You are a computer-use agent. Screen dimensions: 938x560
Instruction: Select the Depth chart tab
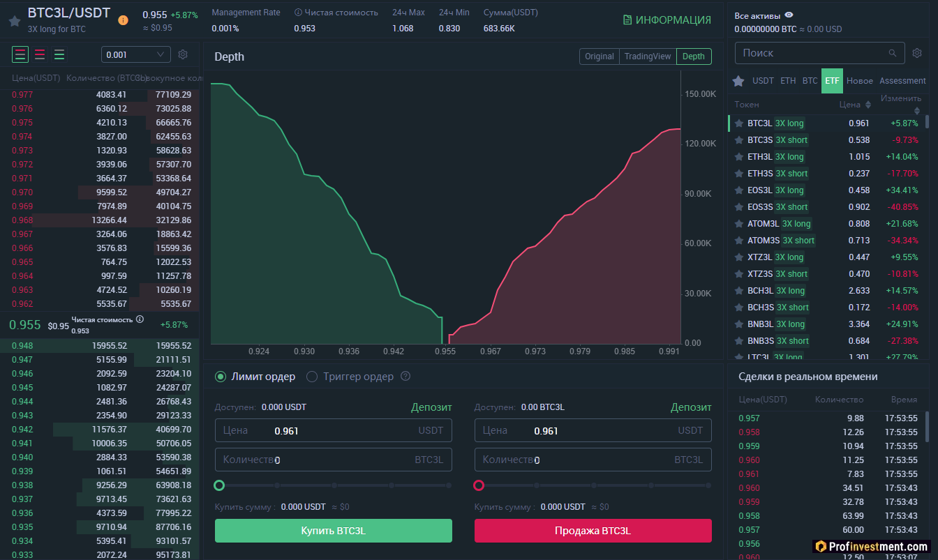(x=694, y=56)
